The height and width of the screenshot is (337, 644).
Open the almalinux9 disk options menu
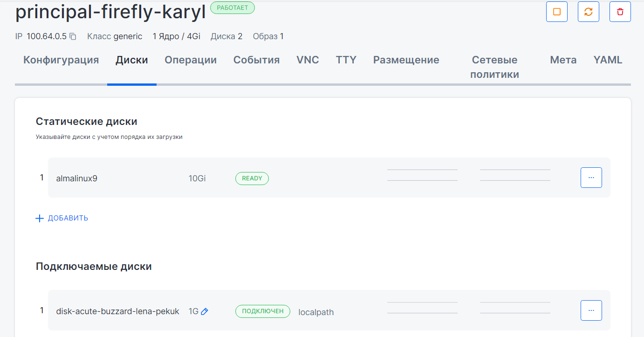[x=591, y=178]
